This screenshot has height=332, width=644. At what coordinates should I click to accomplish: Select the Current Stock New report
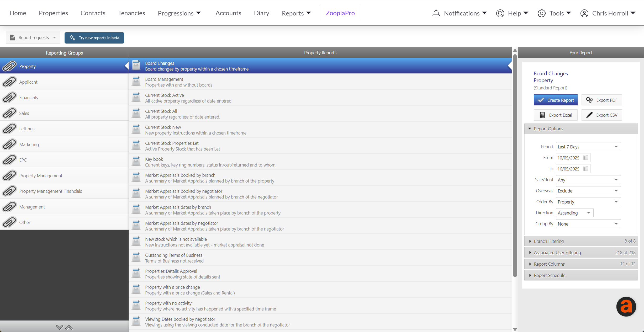coord(320,130)
